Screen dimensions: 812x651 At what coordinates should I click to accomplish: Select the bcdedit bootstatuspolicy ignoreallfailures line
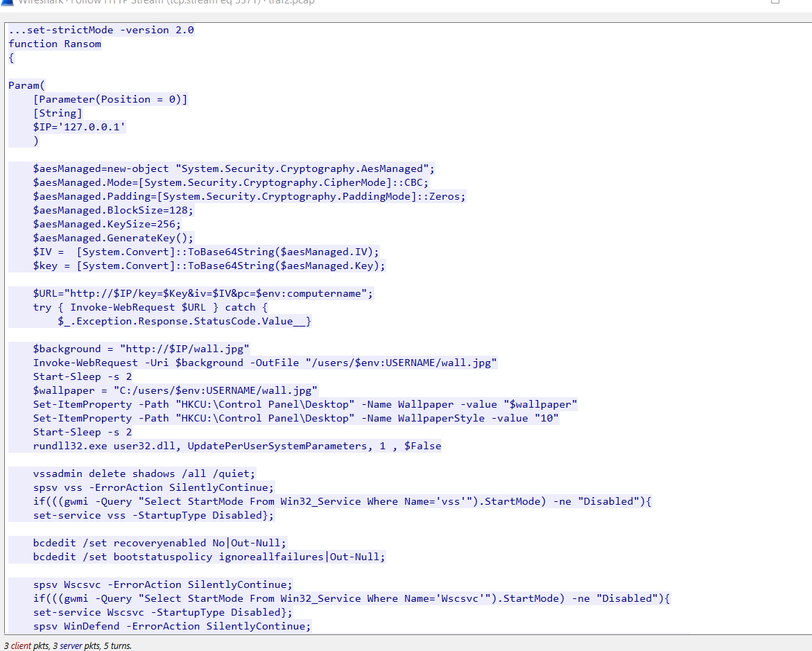[209, 557]
